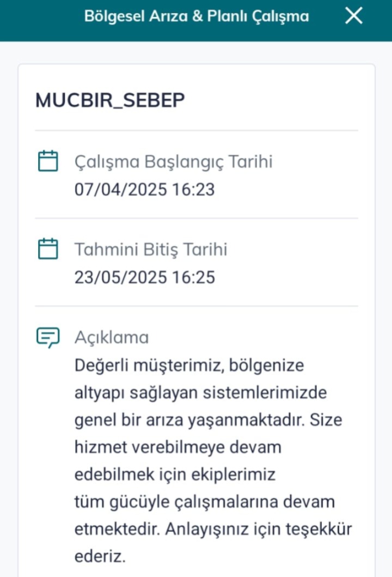This screenshot has height=577, width=392.
Task: Click the calendar icon beside Çalışma Başlangıç Tarihi
Action: 48,161
